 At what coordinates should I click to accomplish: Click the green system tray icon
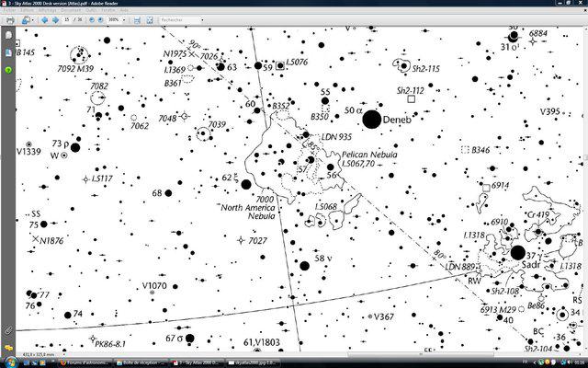[x=541, y=363]
